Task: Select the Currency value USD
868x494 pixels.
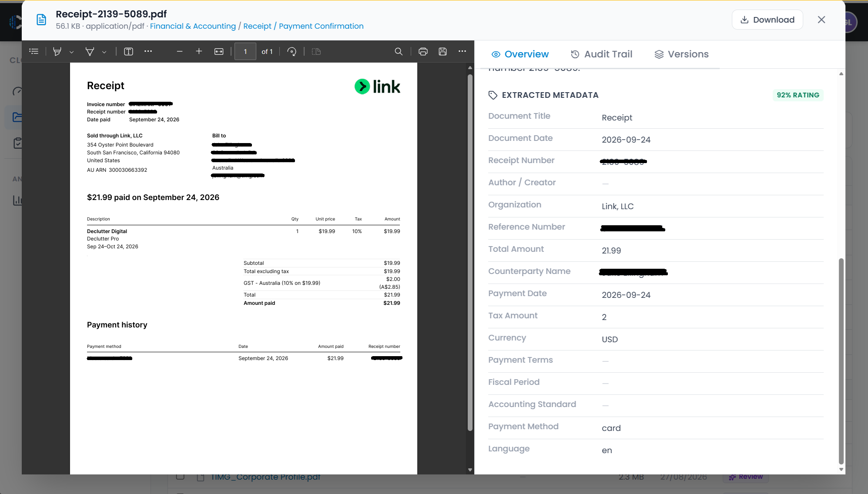Action: [610, 339]
